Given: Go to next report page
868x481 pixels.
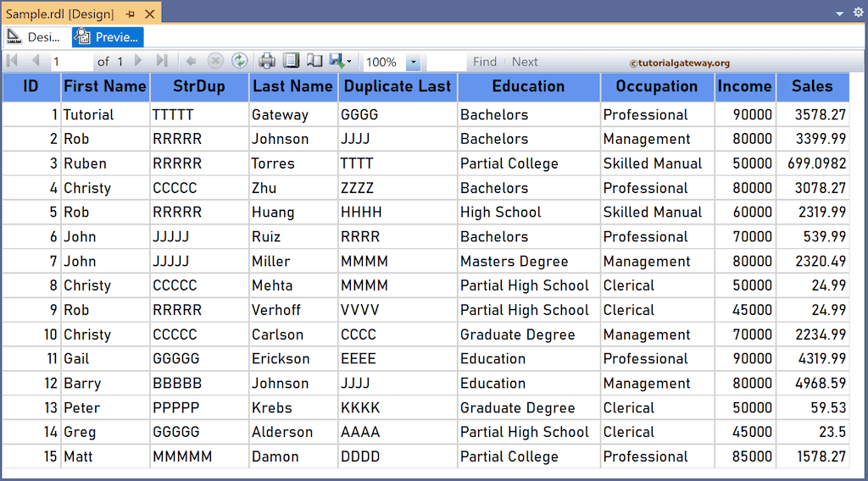Looking at the screenshot, I should pyautogui.click(x=138, y=61).
